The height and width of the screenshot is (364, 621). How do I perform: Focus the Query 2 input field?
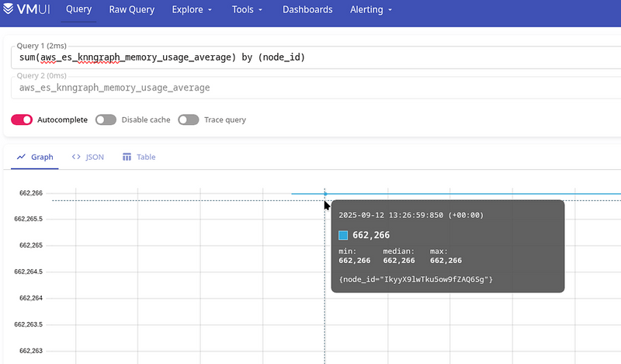[x=310, y=88]
